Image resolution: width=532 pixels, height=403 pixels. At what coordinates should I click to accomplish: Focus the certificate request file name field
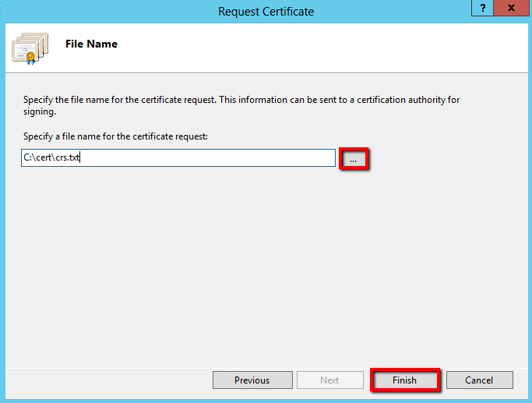click(x=178, y=158)
